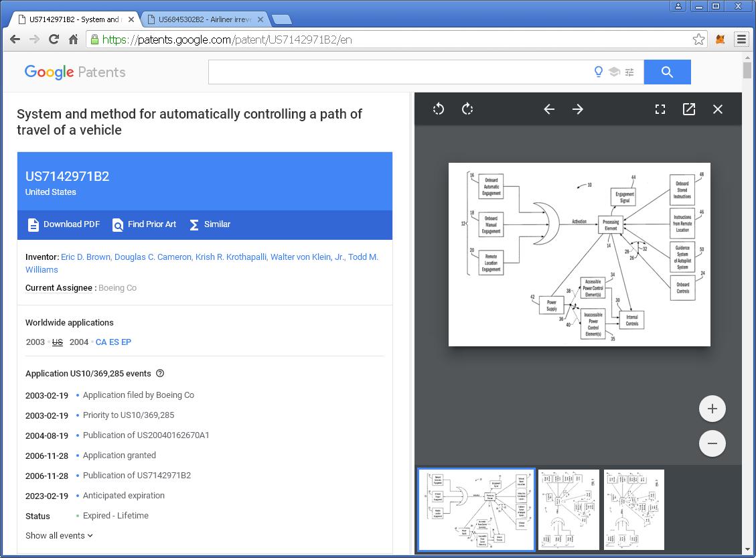The width and height of the screenshot is (756, 558).
Task: Open help icon next to application events
Action: (x=160, y=373)
